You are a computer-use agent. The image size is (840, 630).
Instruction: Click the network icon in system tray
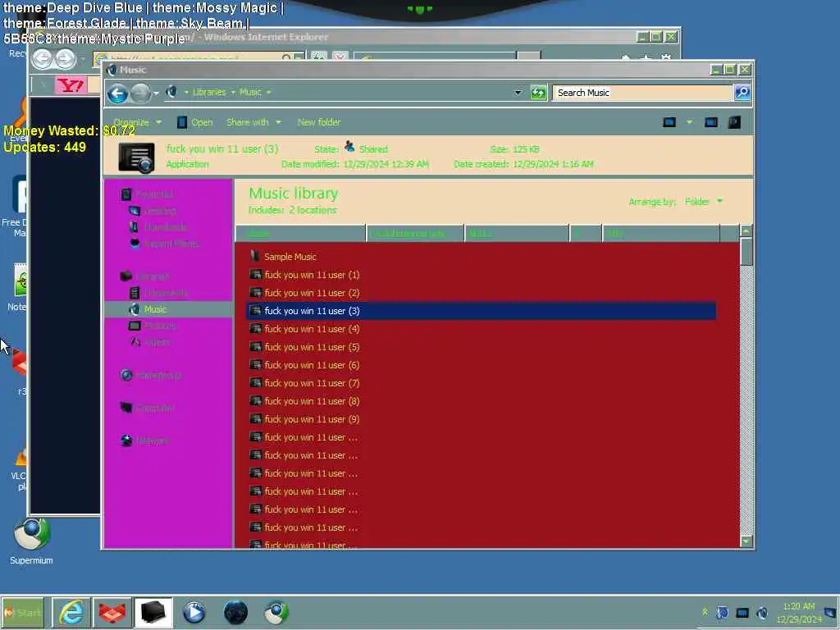(x=742, y=612)
